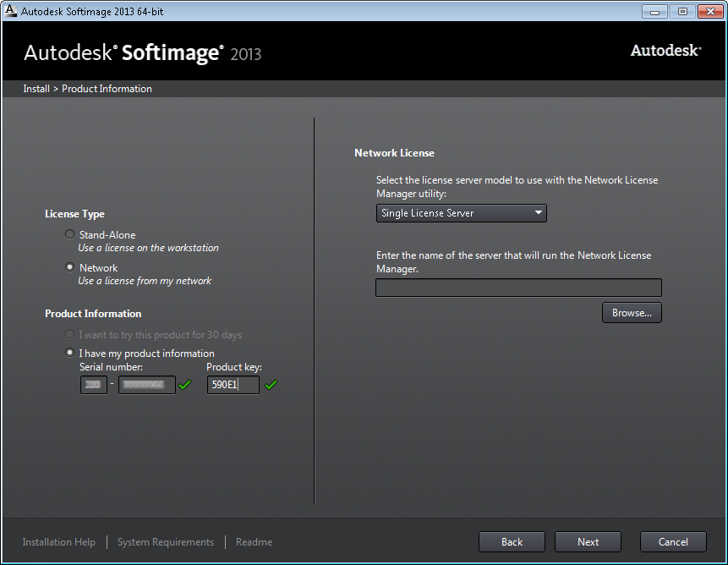Screen dimensions: 728x565
Task: Open the Installation Help link
Action: [59, 542]
